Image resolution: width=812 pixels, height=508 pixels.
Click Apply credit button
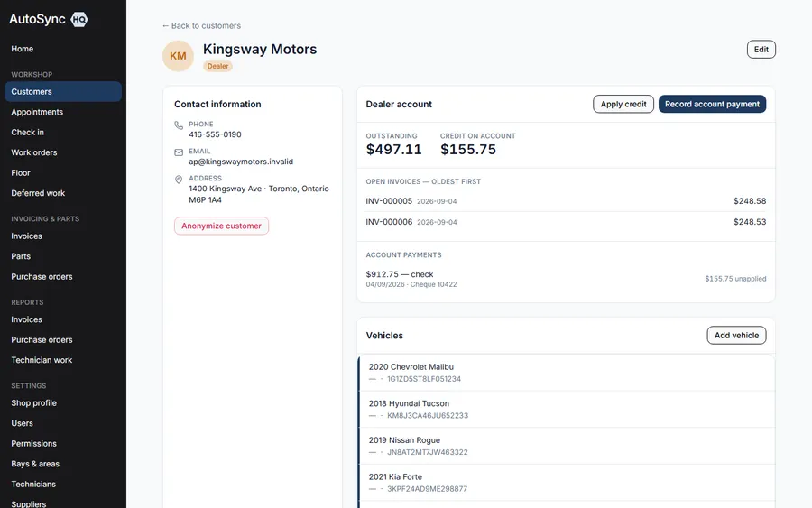[623, 104]
